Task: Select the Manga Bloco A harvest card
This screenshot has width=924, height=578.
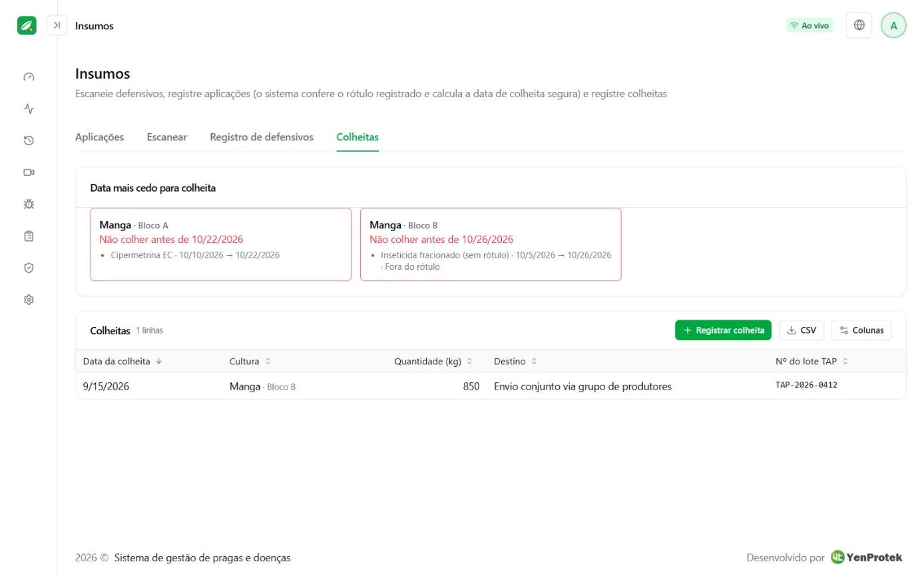Action: [220, 244]
